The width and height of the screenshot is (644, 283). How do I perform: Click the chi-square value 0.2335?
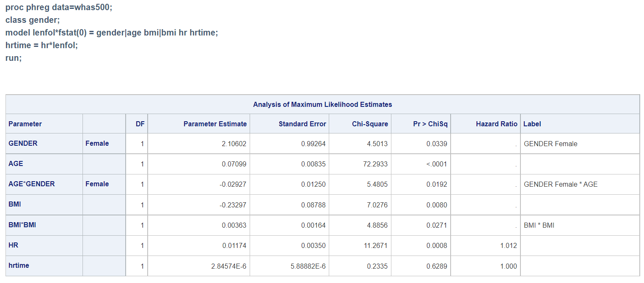[377, 266]
